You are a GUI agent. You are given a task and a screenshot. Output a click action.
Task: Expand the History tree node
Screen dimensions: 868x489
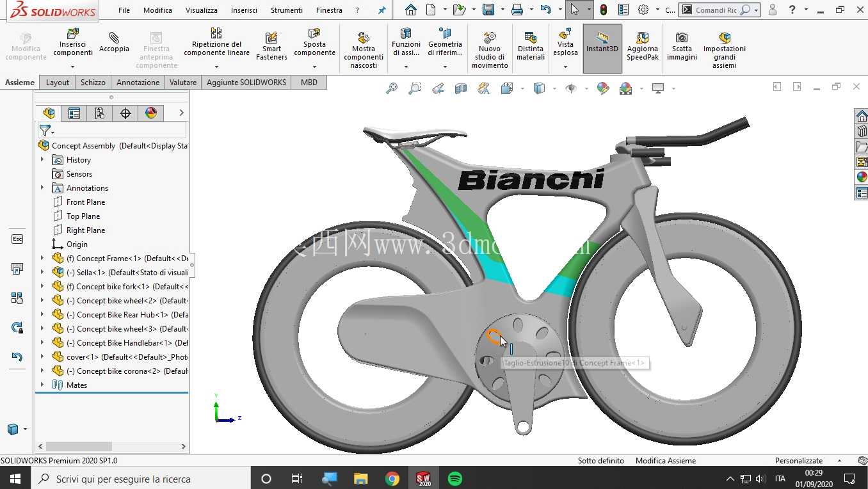[x=42, y=159]
